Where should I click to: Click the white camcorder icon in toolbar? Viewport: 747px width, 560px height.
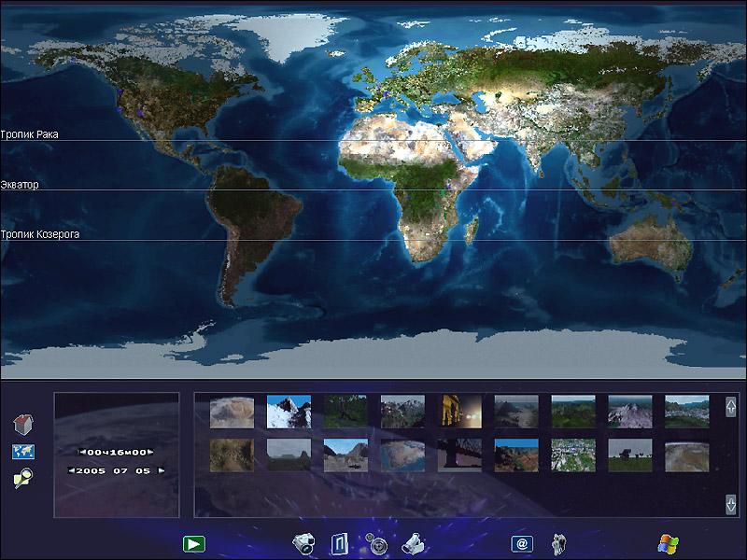point(413,542)
